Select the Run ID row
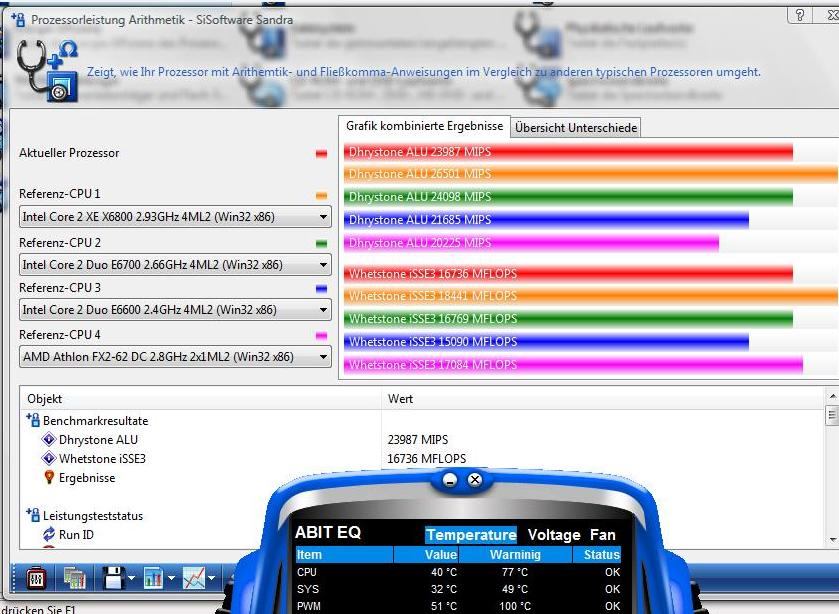Screen dimensions: 839x614 pyautogui.click(x=422, y=534)
